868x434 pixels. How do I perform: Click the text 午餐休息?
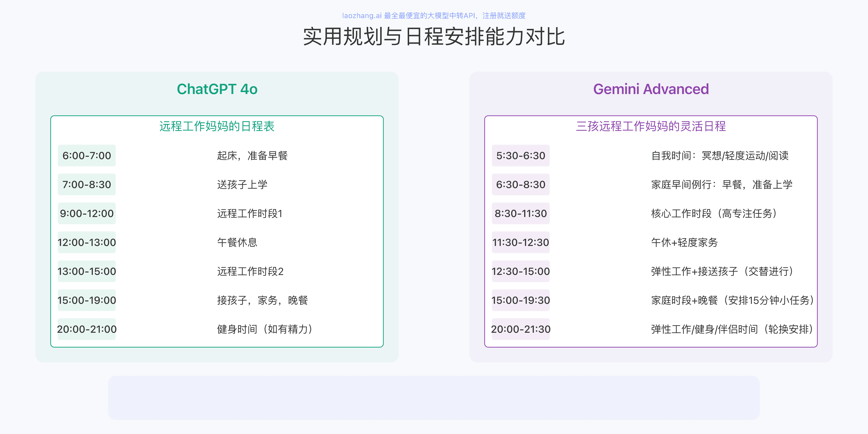click(x=237, y=243)
